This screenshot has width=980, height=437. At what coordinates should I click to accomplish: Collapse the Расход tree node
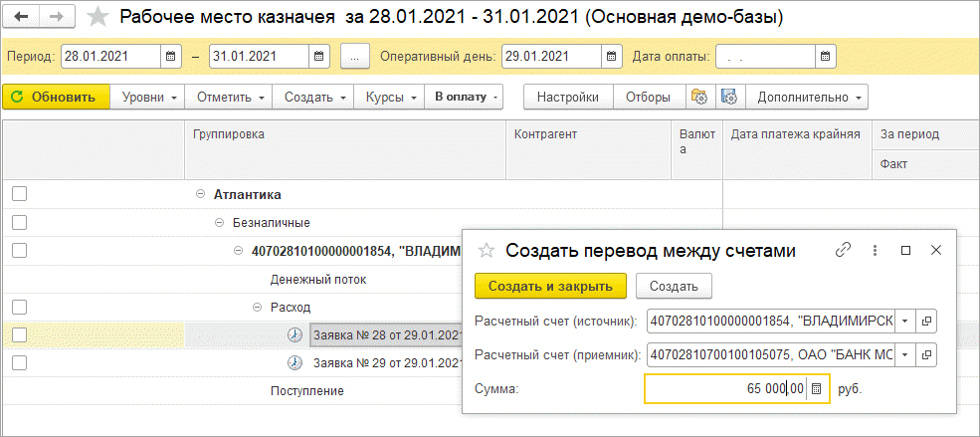pyautogui.click(x=257, y=308)
